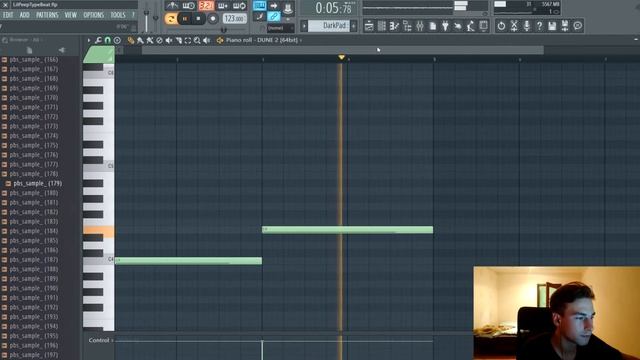The height and width of the screenshot is (360, 640).
Task: Click the undo history scissors icon
Action: pos(514,26)
